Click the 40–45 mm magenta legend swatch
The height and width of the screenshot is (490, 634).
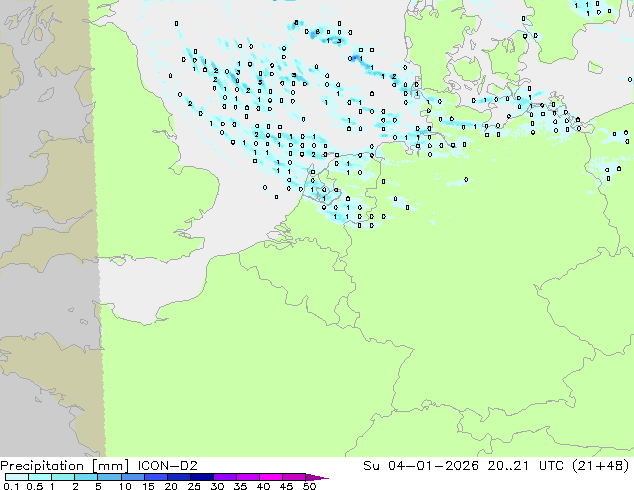pyautogui.click(x=271, y=477)
